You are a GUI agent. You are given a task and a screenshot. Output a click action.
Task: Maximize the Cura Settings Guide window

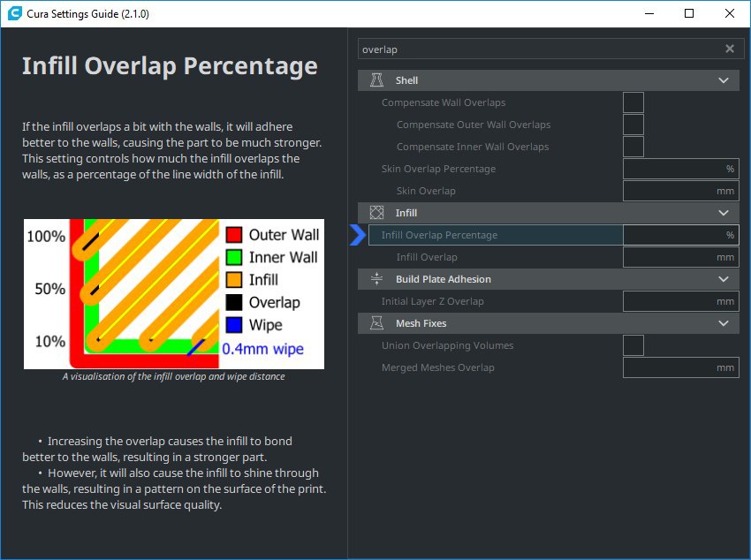689,13
